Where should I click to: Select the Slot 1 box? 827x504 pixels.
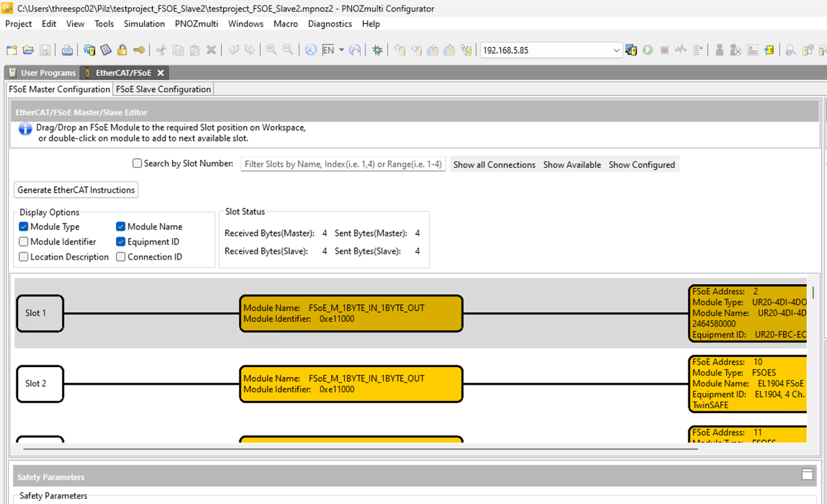40,313
